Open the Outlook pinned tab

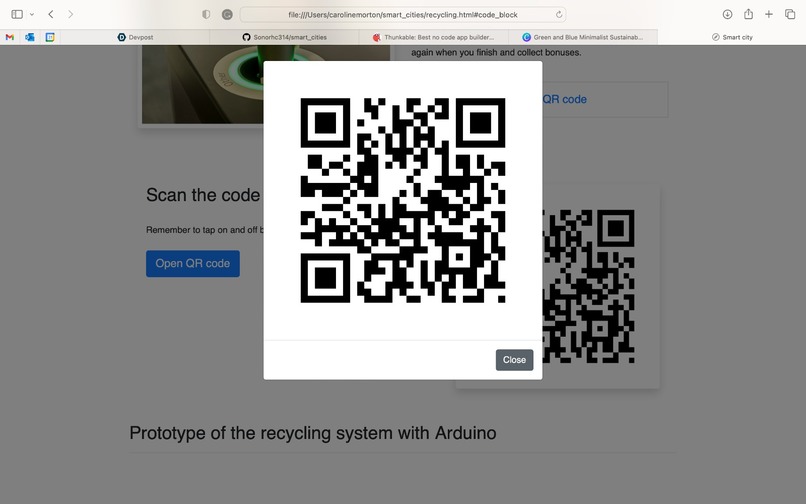pyautogui.click(x=30, y=37)
